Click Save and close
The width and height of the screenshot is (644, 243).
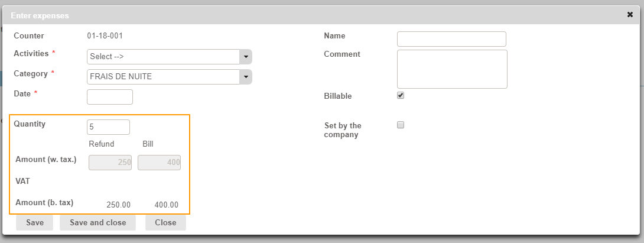(x=97, y=223)
